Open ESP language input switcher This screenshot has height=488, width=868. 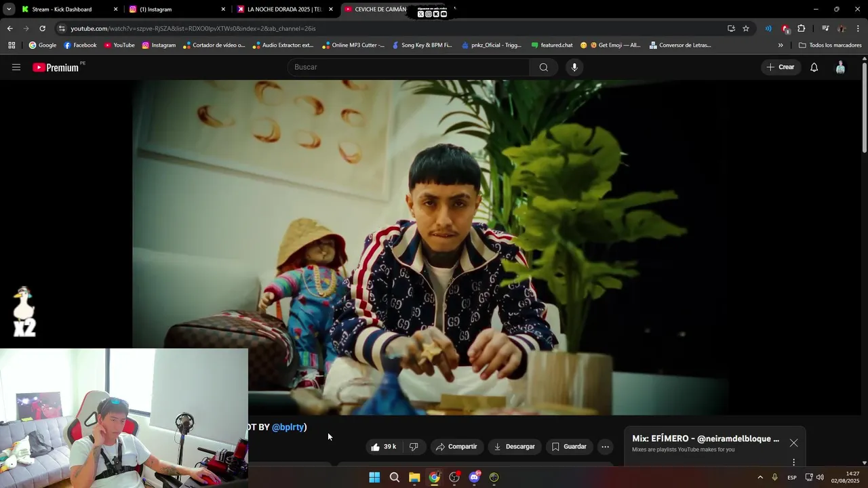[791, 478]
